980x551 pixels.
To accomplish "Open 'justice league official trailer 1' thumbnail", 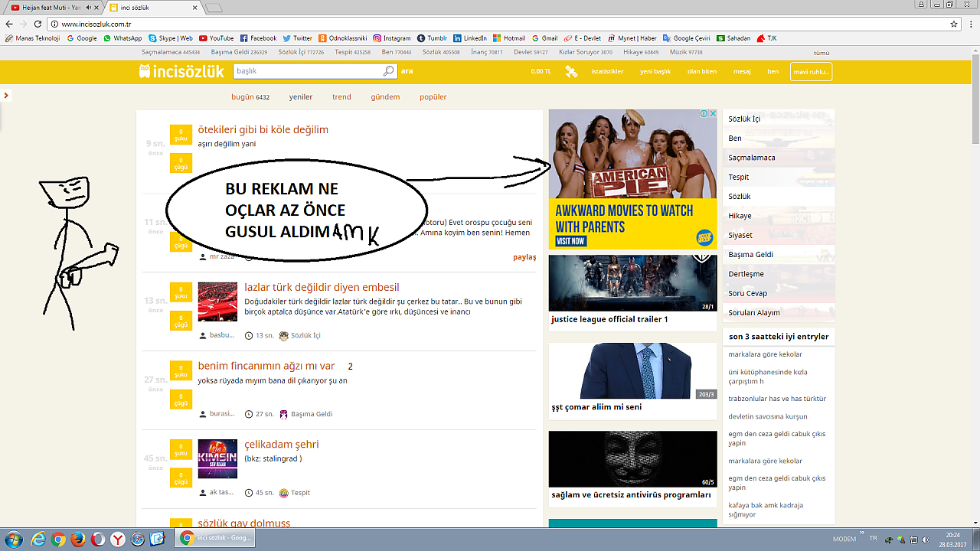I will 632,283.
